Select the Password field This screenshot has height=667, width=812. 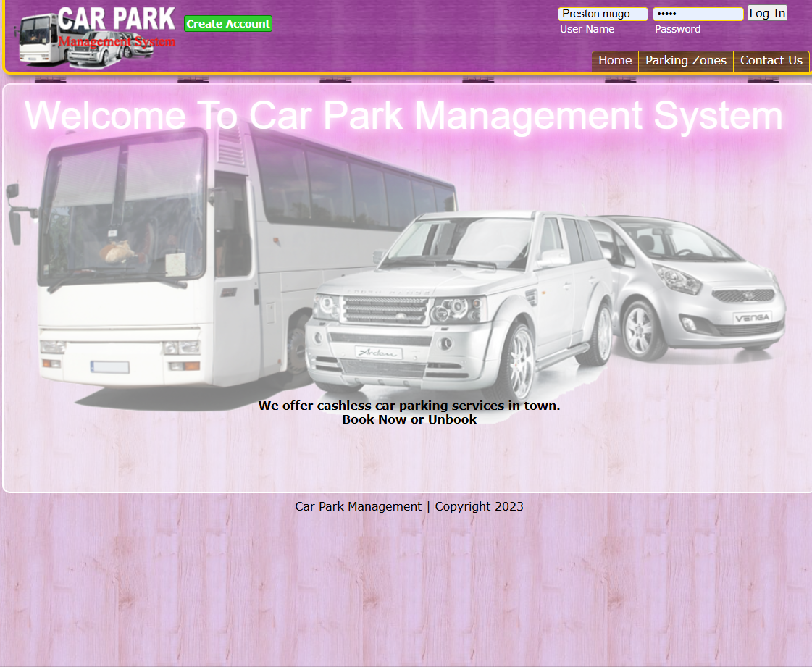coord(697,13)
